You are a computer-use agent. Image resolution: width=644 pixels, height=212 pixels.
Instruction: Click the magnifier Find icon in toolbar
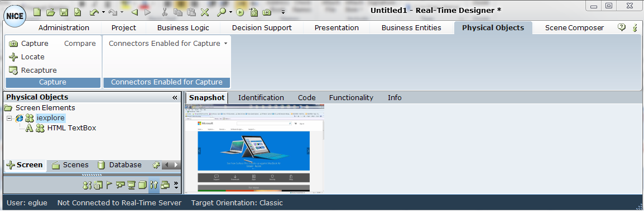point(222,12)
